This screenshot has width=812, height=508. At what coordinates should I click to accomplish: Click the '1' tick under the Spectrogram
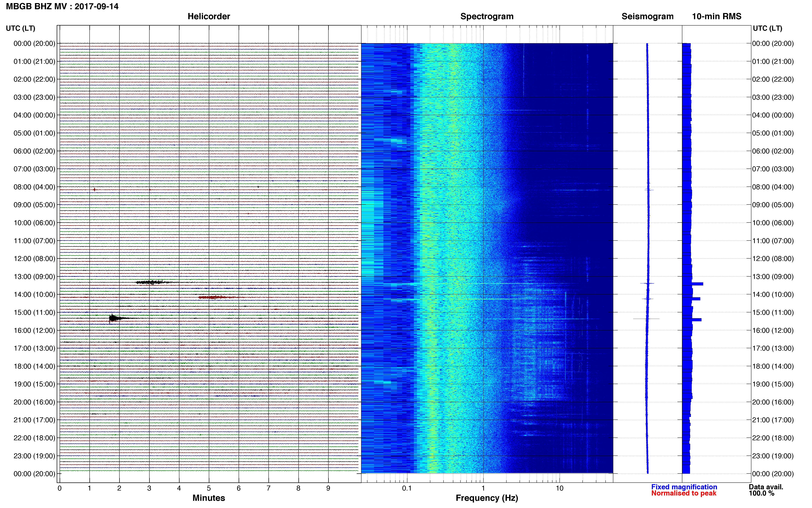click(x=483, y=488)
